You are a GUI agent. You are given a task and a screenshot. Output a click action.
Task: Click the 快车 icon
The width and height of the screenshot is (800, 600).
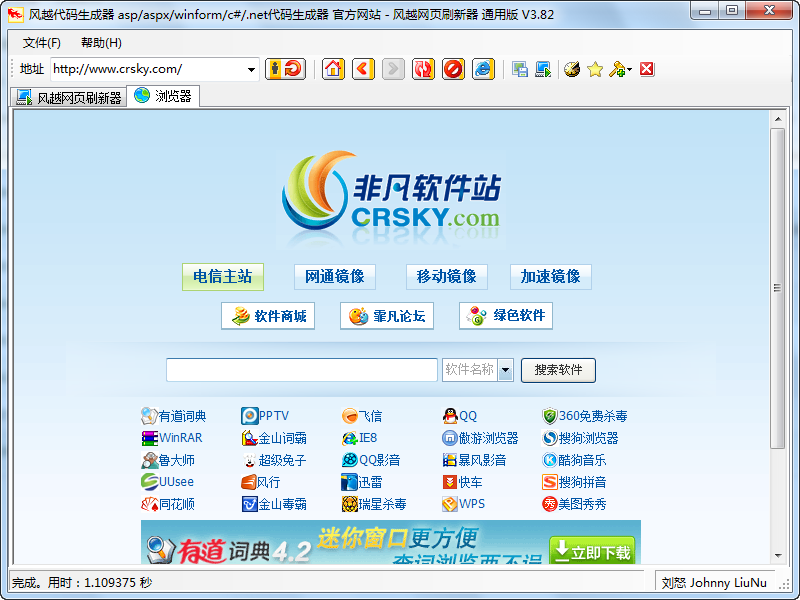449,482
